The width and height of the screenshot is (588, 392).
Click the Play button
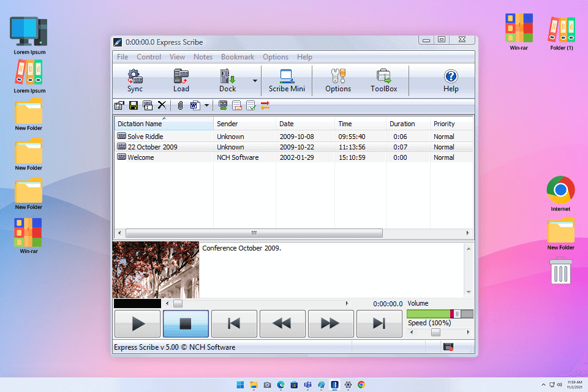(138, 323)
